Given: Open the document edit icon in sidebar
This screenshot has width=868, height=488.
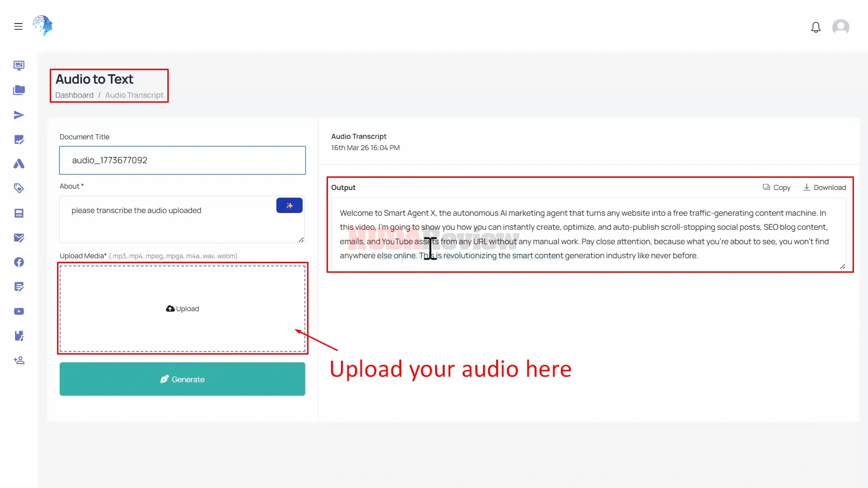Looking at the screenshot, I should pos(19,287).
